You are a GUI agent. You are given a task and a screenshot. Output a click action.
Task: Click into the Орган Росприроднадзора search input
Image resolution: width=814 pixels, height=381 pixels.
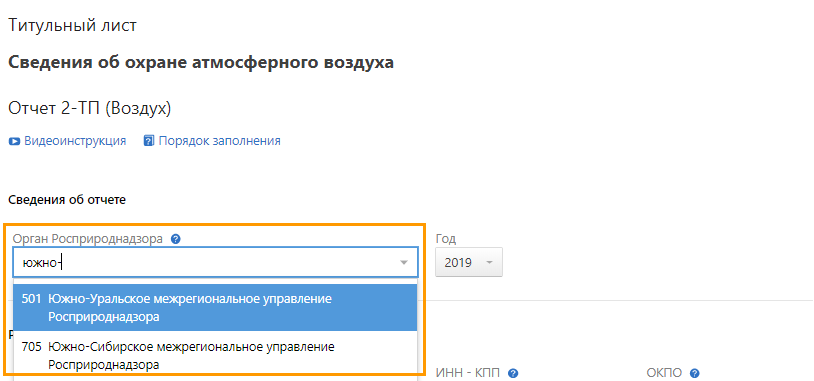pos(208,263)
